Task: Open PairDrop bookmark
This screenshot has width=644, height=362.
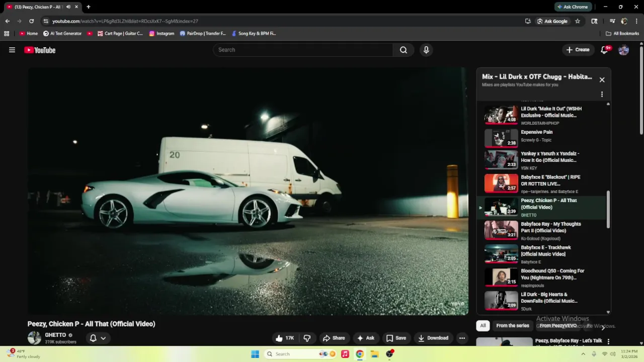Action: tap(203, 34)
